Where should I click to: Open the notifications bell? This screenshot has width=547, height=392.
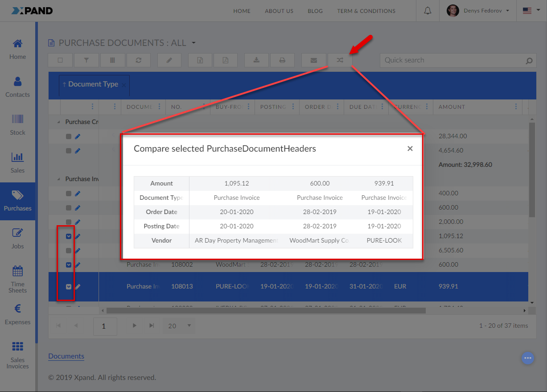pyautogui.click(x=428, y=11)
